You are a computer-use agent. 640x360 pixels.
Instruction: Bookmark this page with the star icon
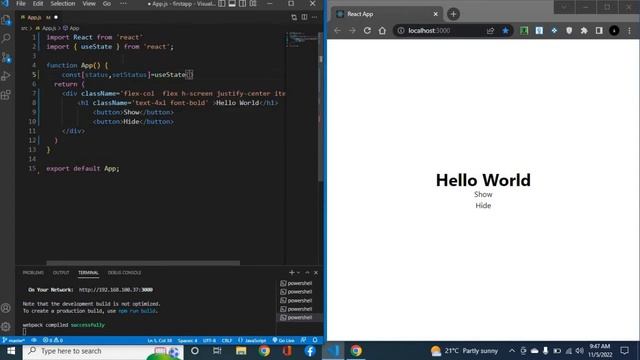[505, 31]
